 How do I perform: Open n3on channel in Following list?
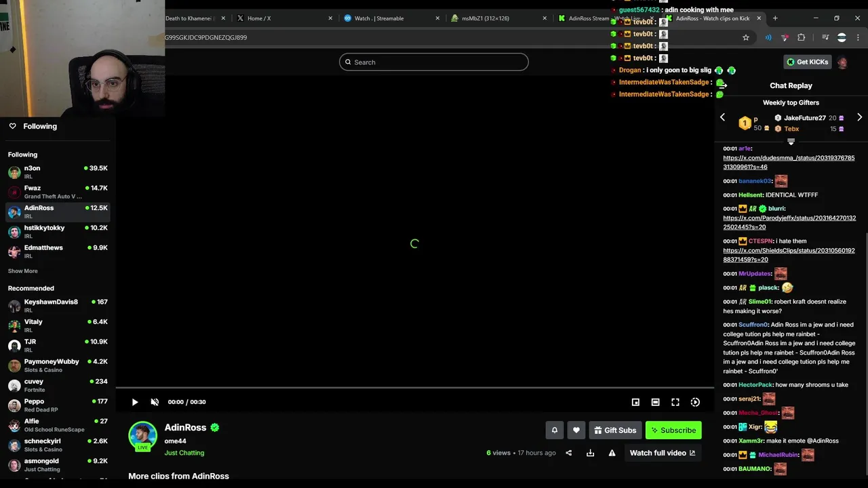point(58,171)
